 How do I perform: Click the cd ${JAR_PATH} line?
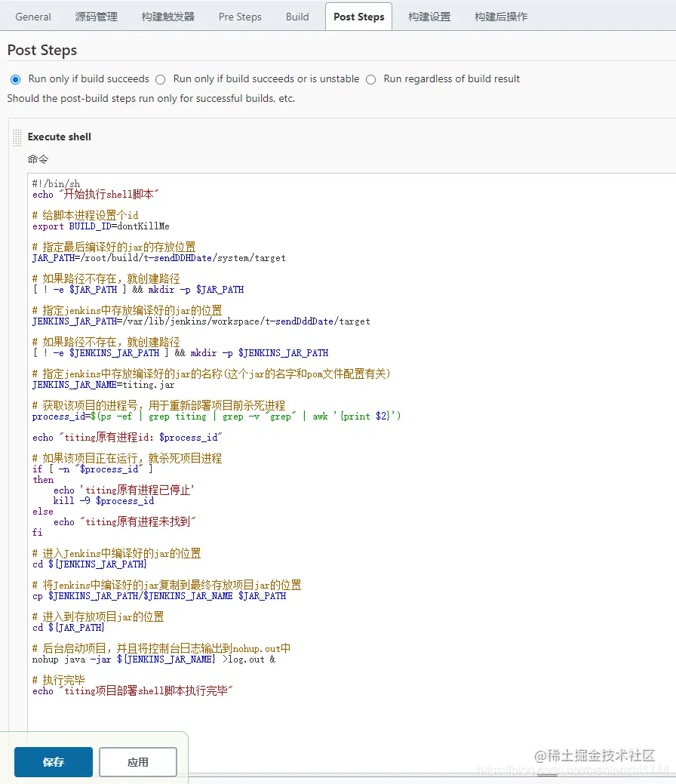coord(69,628)
